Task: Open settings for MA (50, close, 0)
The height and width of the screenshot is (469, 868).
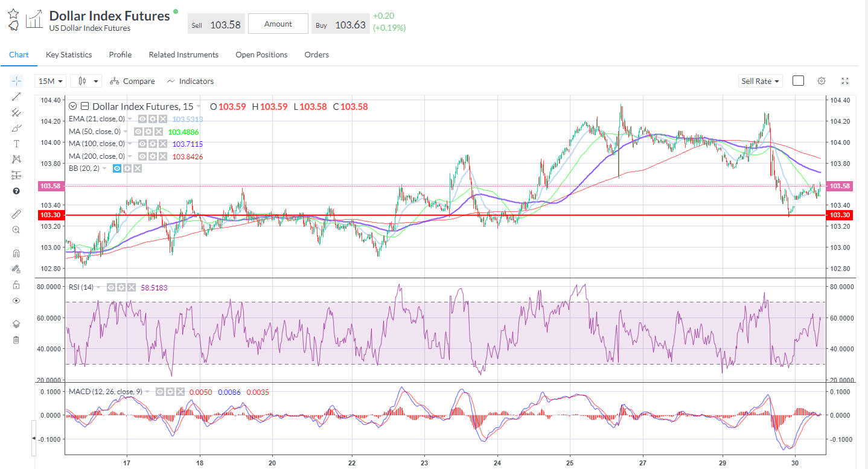Action: click(x=147, y=132)
